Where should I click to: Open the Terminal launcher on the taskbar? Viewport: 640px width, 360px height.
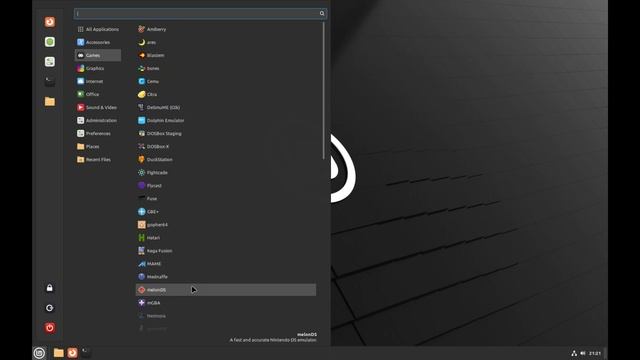86,353
